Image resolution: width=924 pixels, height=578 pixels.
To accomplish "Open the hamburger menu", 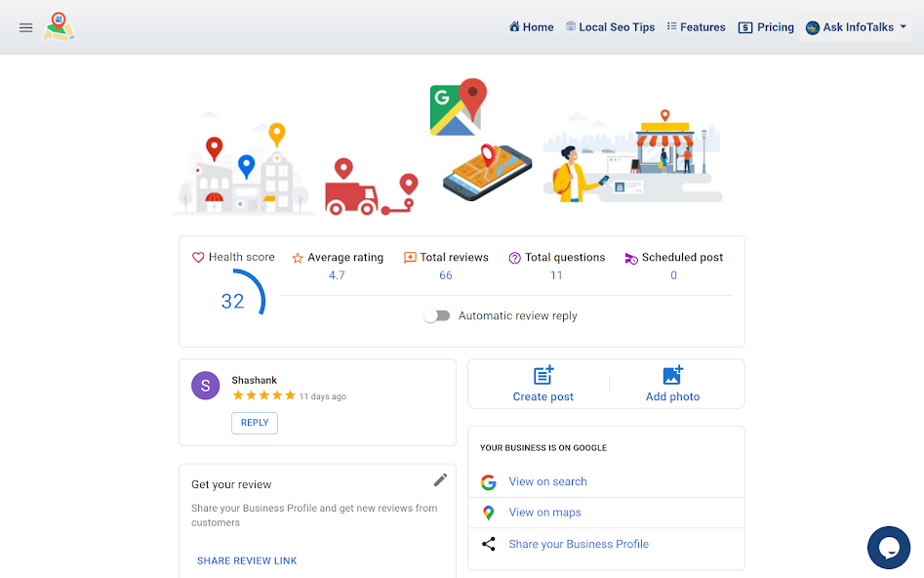I will tap(25, 27).
